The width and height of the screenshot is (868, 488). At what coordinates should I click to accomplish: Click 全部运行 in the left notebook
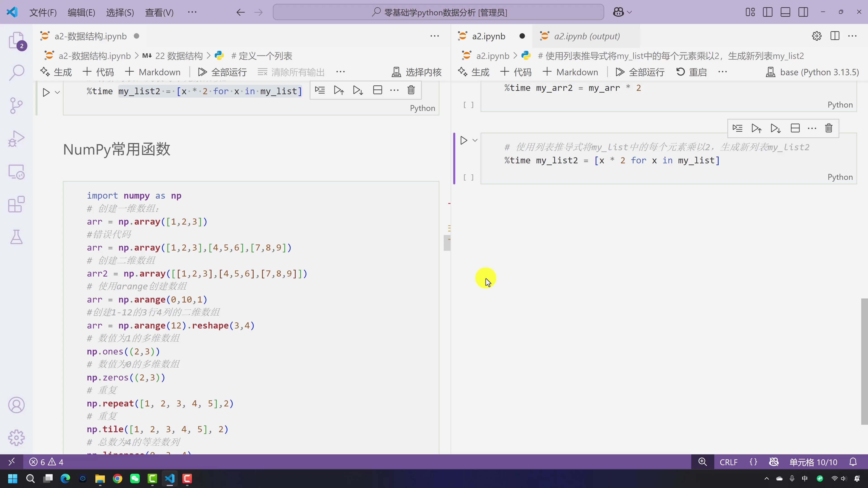click(x=222, y=72)
